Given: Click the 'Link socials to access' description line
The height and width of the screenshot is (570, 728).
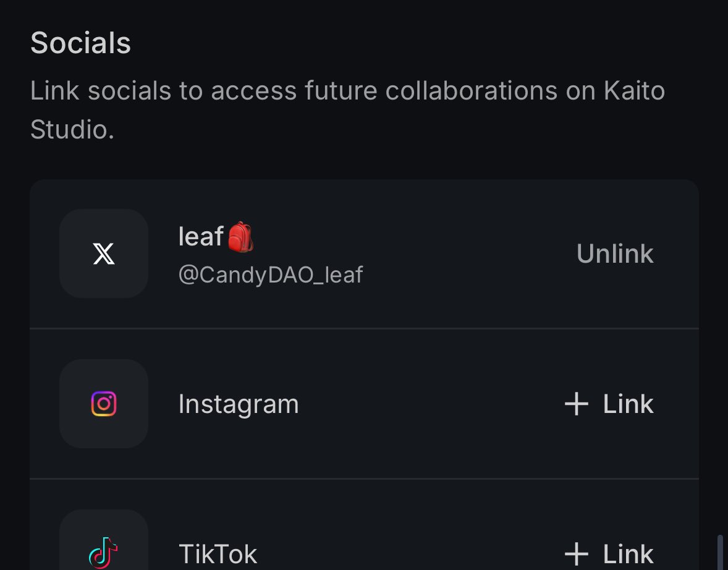Looking at the screenshot, I should click(x=347, y=91).
